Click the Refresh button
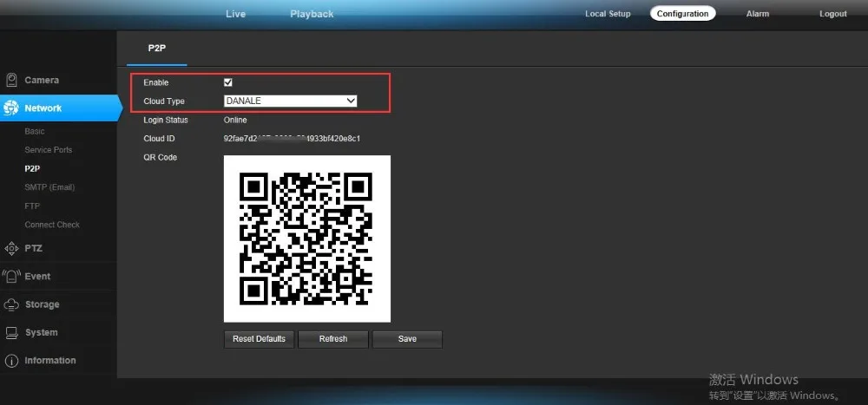Viewport: 868px width, 405px height. pyautogui.click(x=333, y=339)
